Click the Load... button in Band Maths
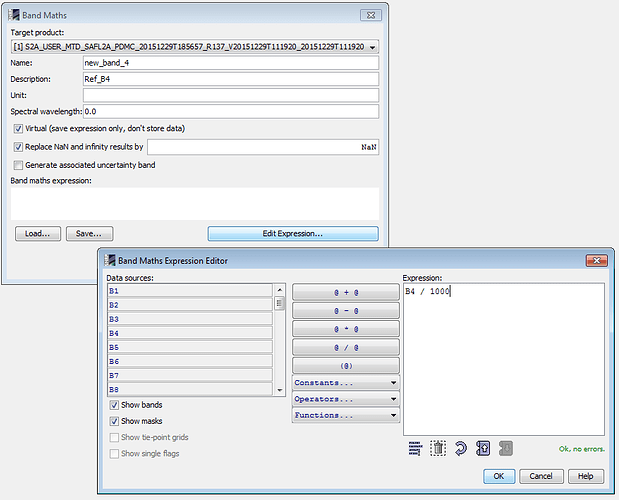Screen dimensions: 619x500 tap(38, 234)
